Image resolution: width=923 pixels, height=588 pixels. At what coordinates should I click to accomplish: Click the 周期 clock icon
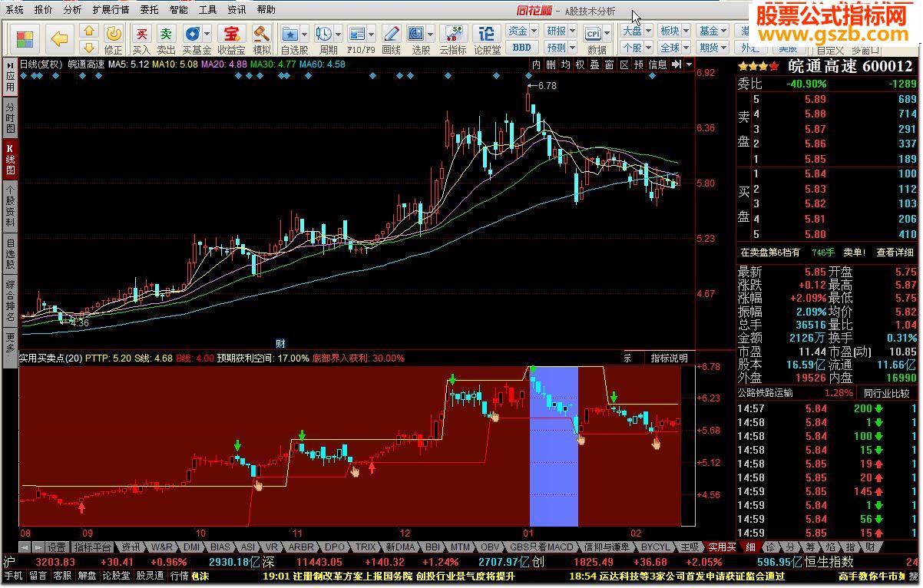tap(323, 33)
